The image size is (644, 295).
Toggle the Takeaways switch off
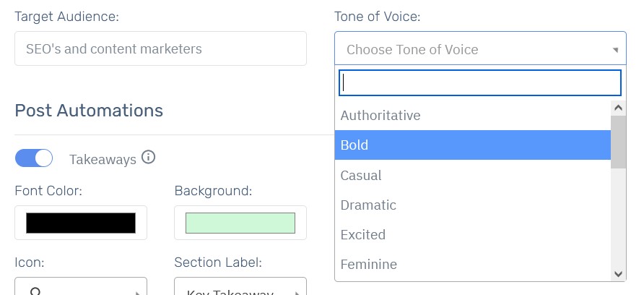[x=34, y=158]
